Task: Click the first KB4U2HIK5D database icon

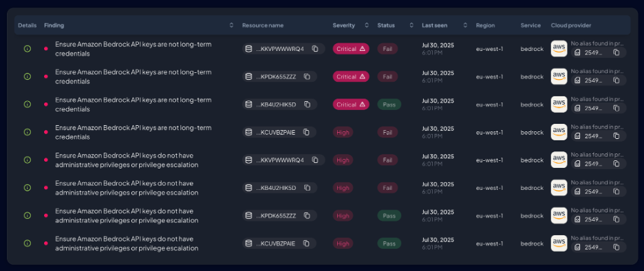Action: coord(248,105)
